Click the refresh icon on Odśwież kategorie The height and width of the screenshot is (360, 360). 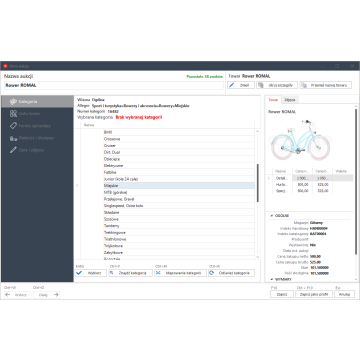point(212,273)
